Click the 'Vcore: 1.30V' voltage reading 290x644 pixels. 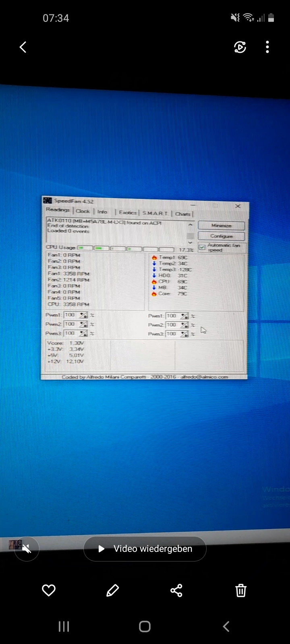(65, 343)
